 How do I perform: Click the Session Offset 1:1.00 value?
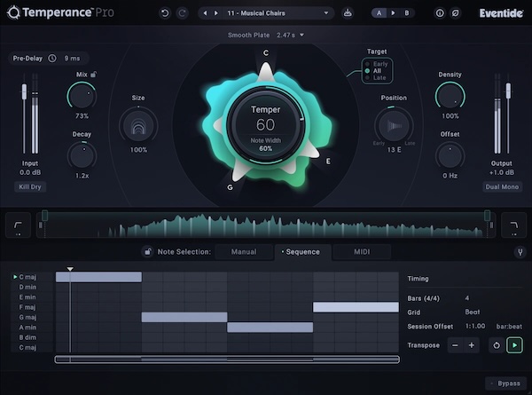pyautogui.click(x=475, y=327)
